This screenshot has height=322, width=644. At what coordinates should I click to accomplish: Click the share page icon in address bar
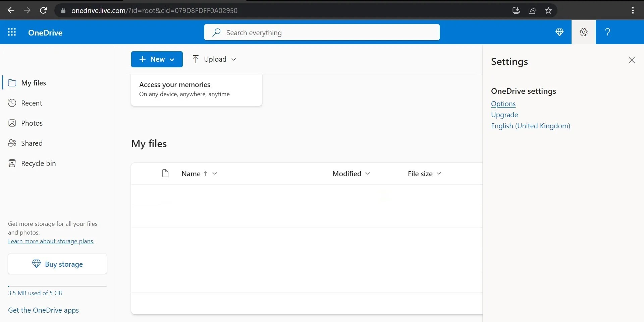point(532,10)
